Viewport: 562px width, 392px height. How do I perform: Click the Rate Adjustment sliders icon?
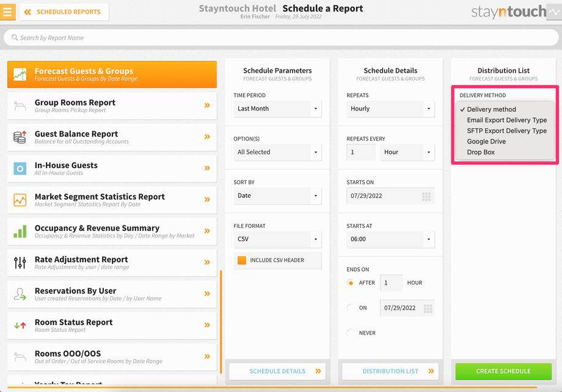click(20, 263)
